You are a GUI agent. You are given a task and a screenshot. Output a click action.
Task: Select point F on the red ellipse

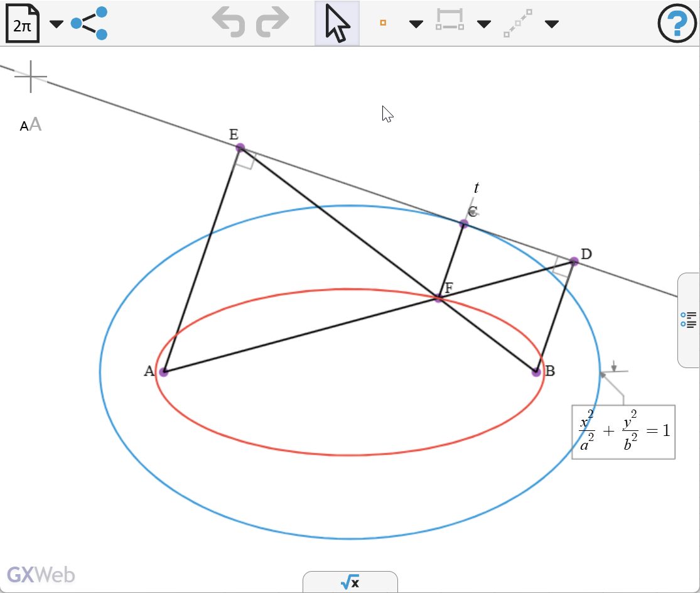pos(438,298)
